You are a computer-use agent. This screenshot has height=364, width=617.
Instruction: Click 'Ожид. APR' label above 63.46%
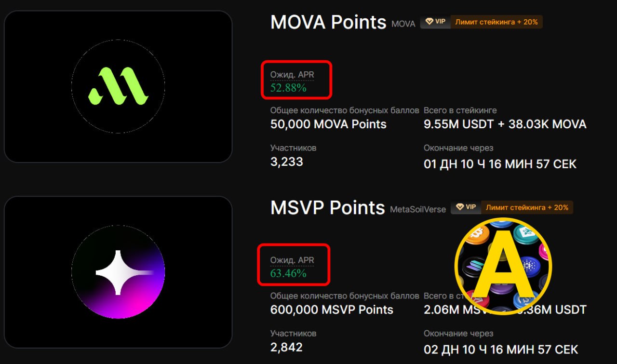pyautogui.click(x=292, y=260)
